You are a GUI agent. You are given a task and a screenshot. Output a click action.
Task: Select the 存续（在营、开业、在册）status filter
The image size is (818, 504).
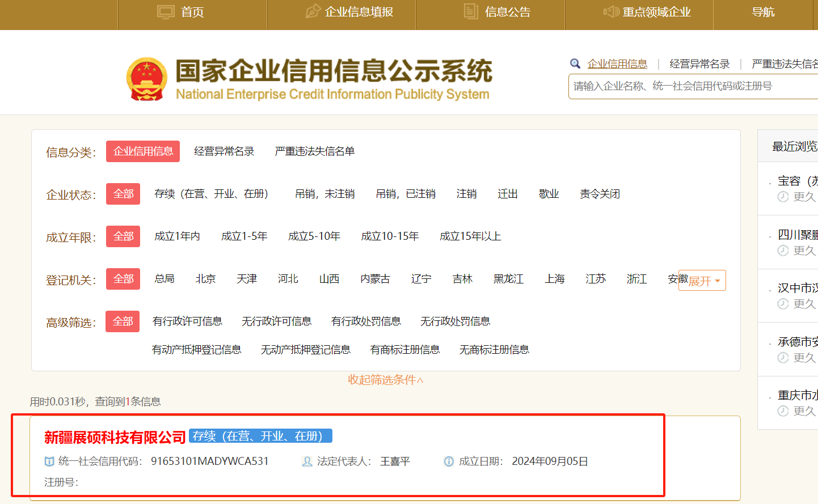tap(211, 194)
